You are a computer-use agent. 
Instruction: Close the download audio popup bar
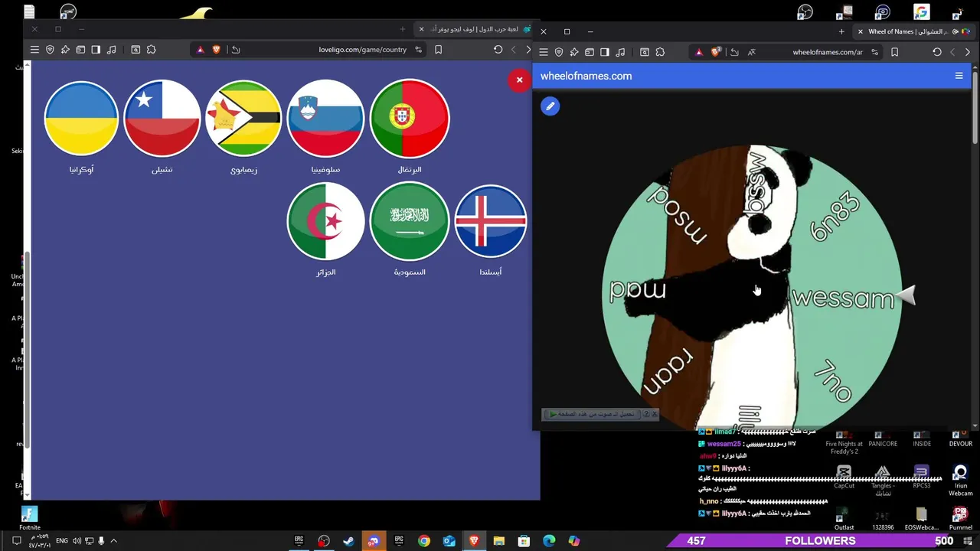click(x=655, y=414)
